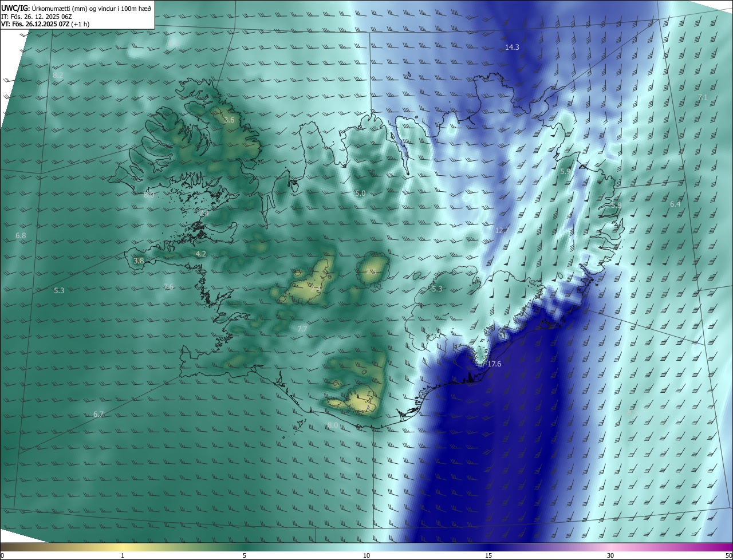
Task: Click the 8.2 value in the northwest sea
Action: [x=58, y=75]
